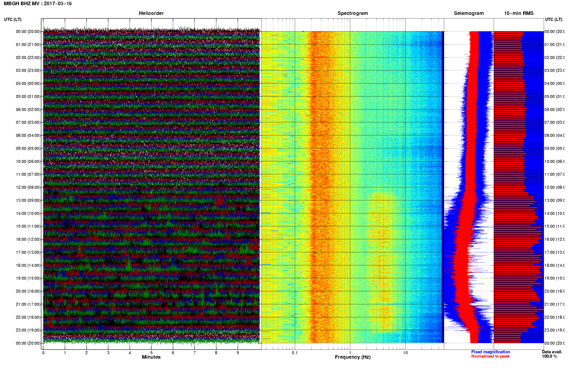Select the '3' tick on Minutes axis
This screenshot has width=588, height=368.
pos(108,353)
